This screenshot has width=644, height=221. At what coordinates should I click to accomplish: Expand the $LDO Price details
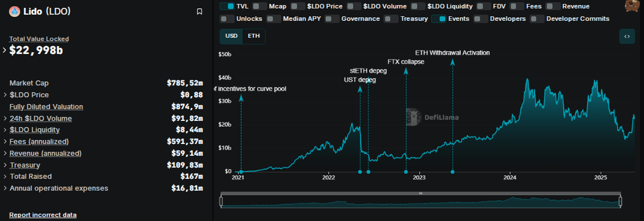pos(6,94)
